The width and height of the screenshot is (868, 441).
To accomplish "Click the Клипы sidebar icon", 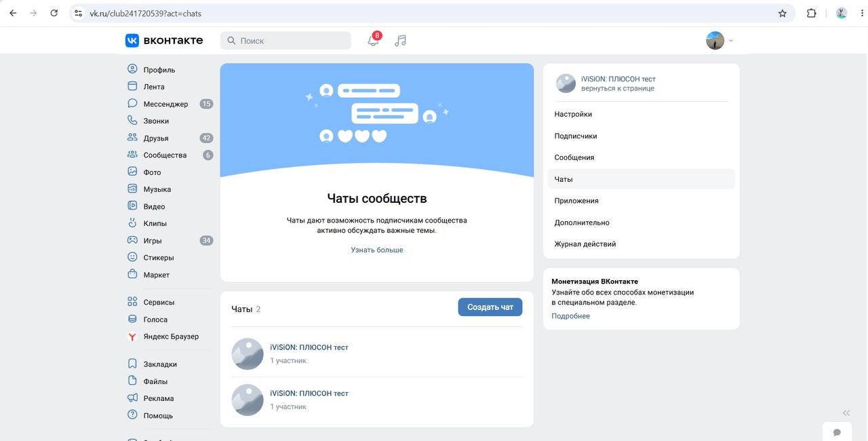I will (x=132, y=223).
